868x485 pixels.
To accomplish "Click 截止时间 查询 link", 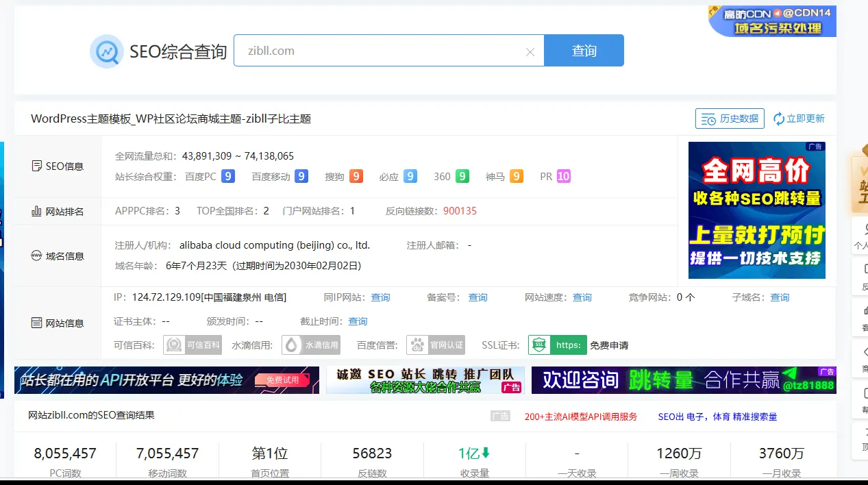I will click(358, 321).
